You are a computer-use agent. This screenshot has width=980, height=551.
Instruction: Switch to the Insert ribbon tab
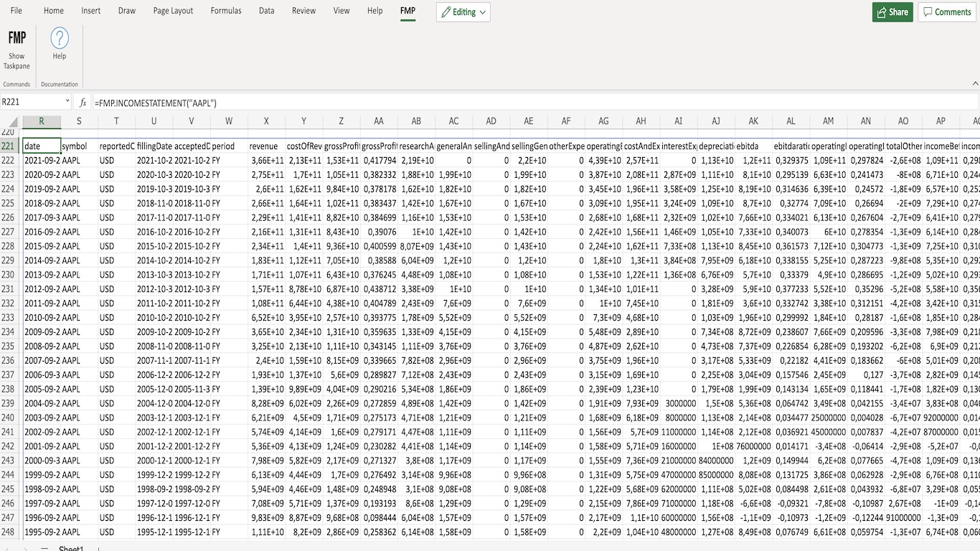point(91,11)
